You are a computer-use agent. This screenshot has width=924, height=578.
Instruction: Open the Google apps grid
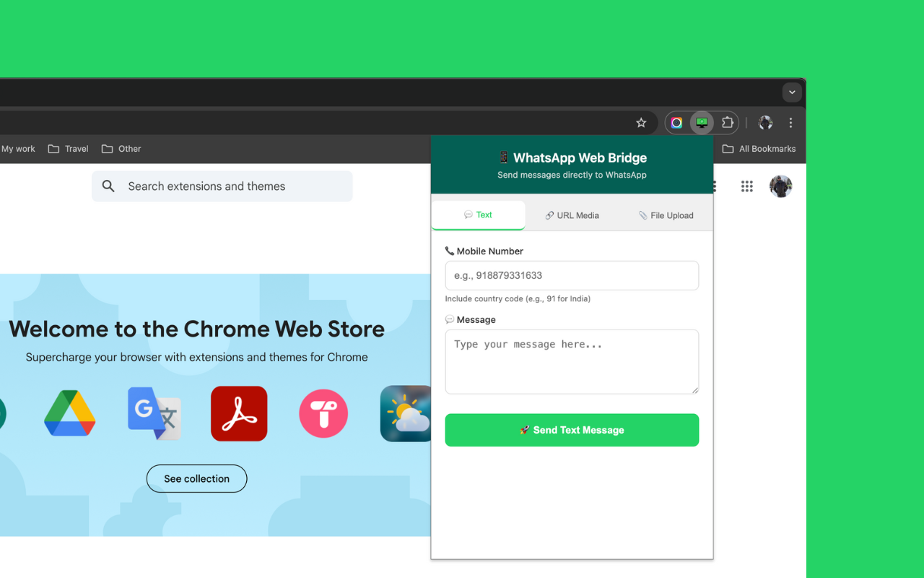746,186
